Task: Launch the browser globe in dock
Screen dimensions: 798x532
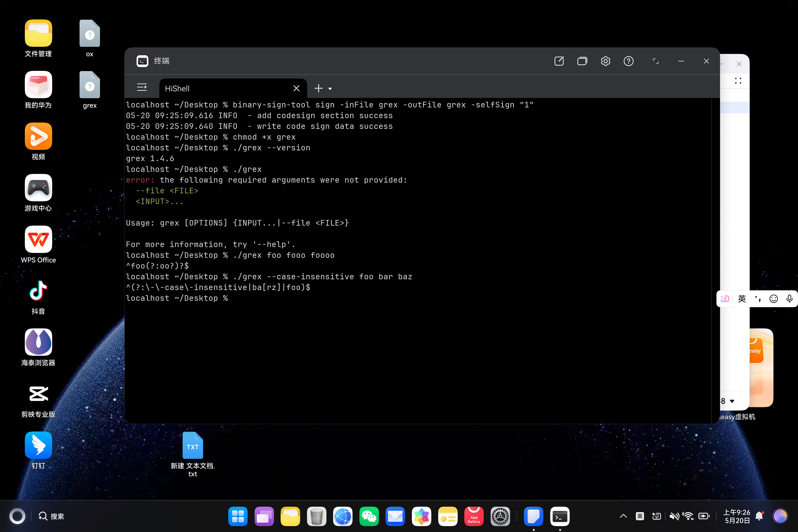Action: (343, 516)
